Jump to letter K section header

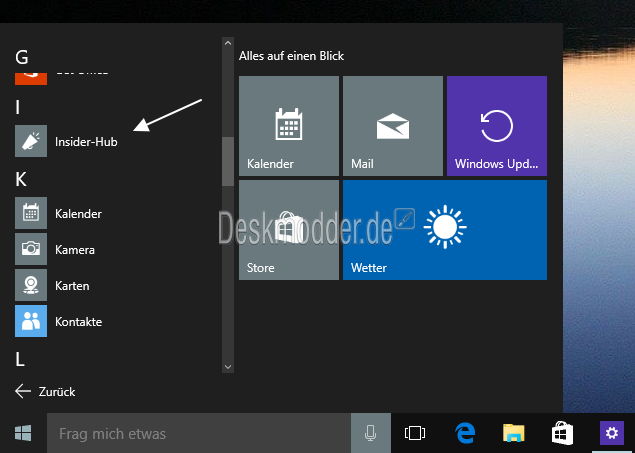tap(22, 180)
